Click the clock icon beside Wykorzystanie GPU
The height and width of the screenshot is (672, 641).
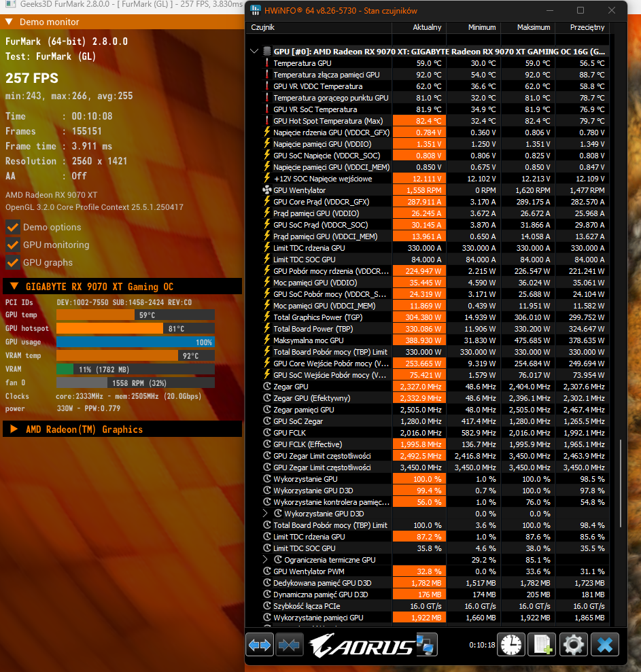pos(266,479)
